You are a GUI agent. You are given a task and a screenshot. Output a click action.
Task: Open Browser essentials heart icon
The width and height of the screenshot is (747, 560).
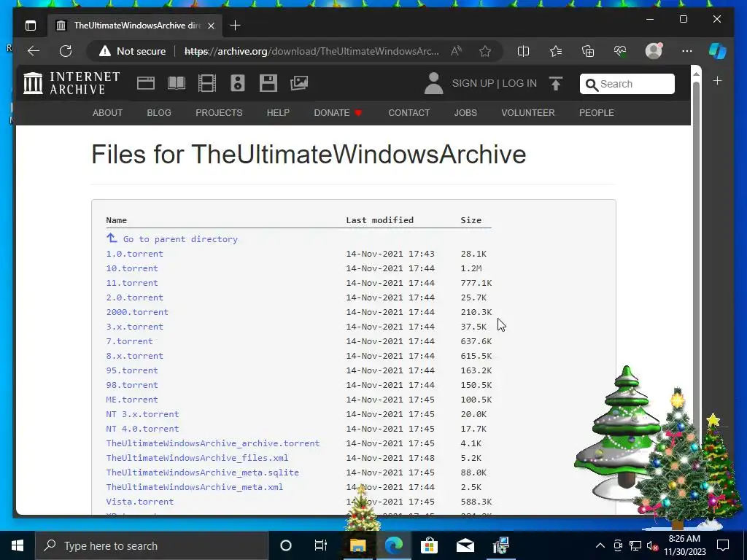[x=620, y=51]
